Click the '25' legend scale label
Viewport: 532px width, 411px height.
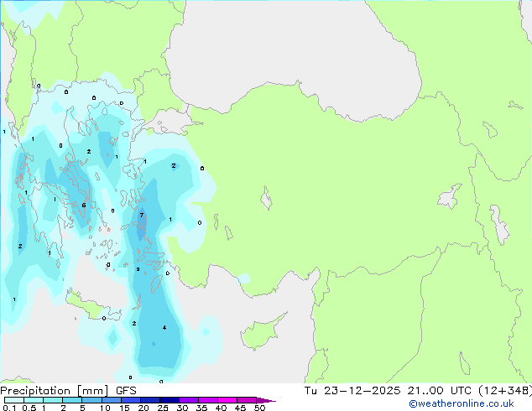coord(163,408)
